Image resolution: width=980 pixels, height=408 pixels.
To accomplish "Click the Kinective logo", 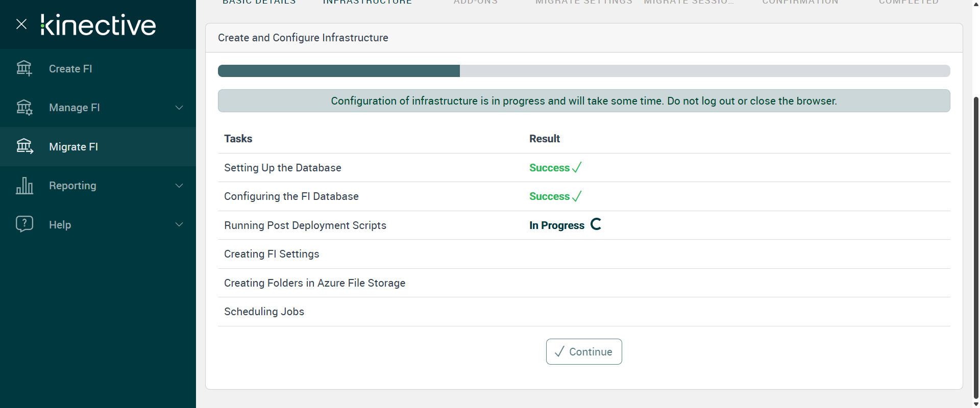I will tap(99, 25).
